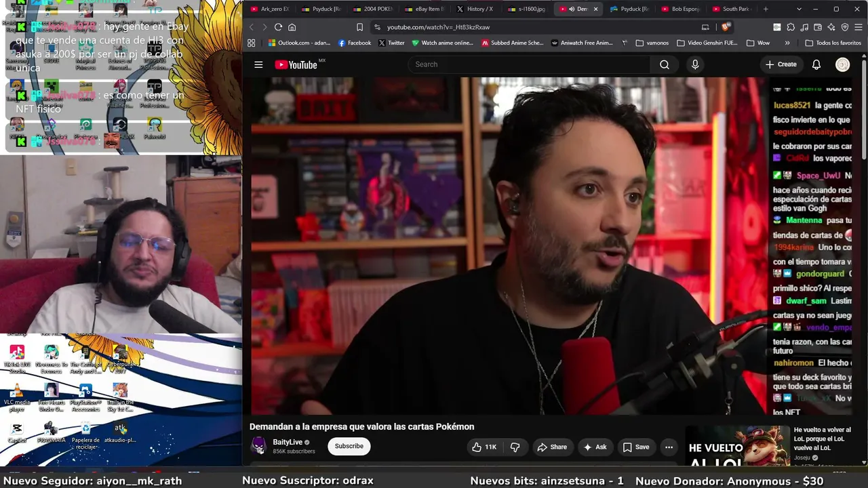The width and height of the screenshot is (868, 488).
Task: Click the Ask button under the video
Action: [594, 447]
